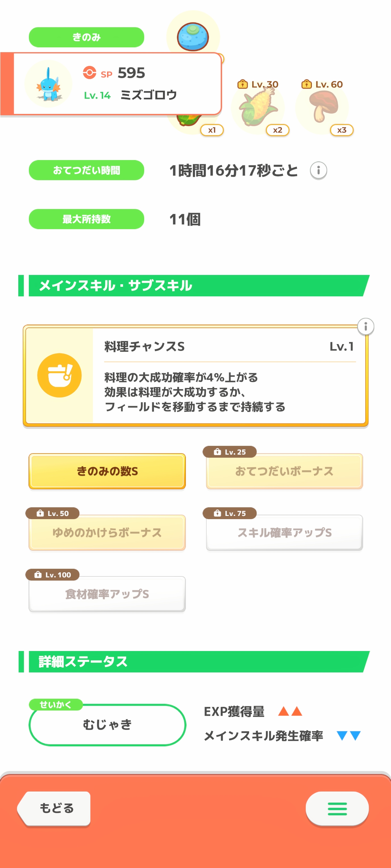Tap locked スキル確率アップS sub skill
Viewport: 391px width, 868px height.
(x=284, y=532)
